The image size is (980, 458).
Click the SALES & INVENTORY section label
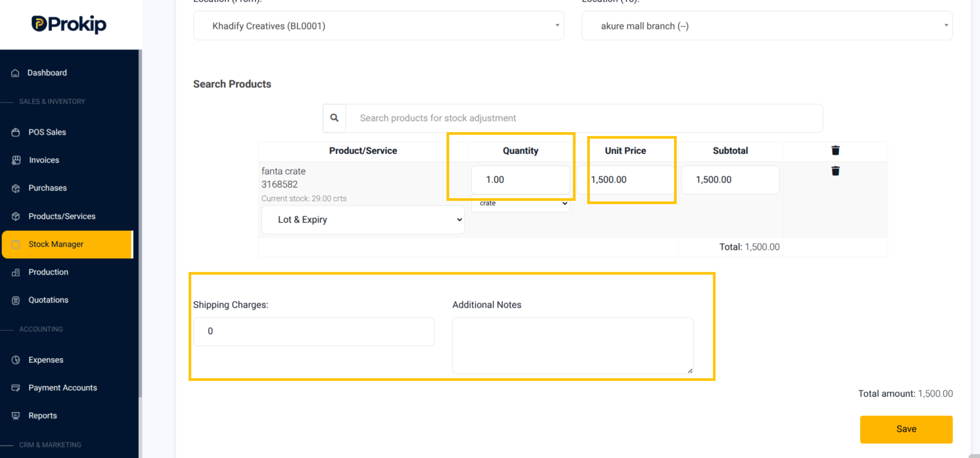click(x=52, y=101)
